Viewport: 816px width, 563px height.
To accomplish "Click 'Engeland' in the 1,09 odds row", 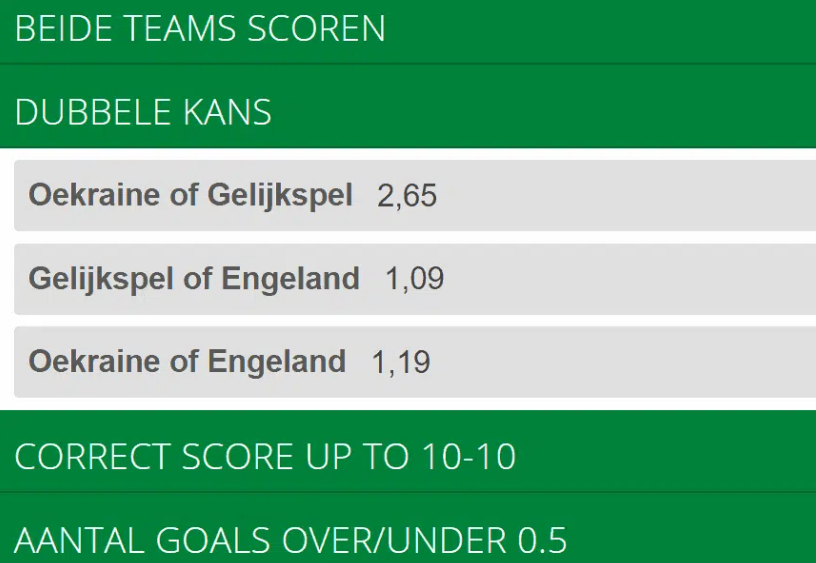I will click(x=290, y=278).
